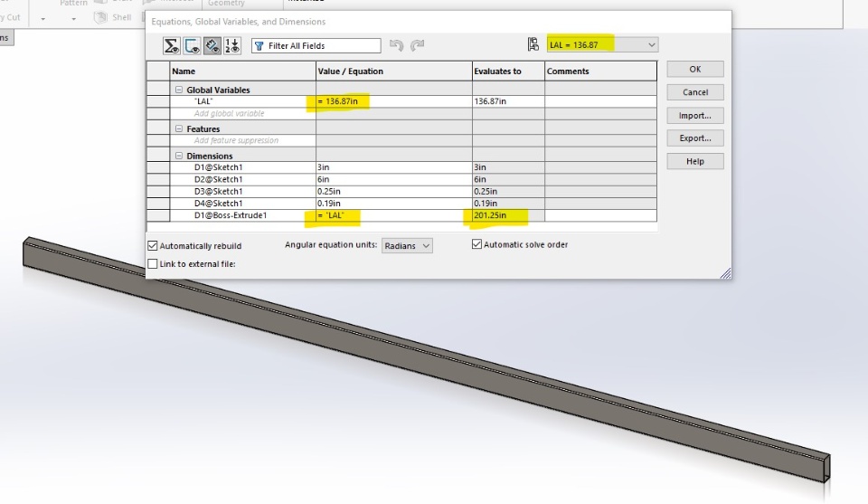Toggle the Automatic solve order checkbox

click(x=476, y=243)
